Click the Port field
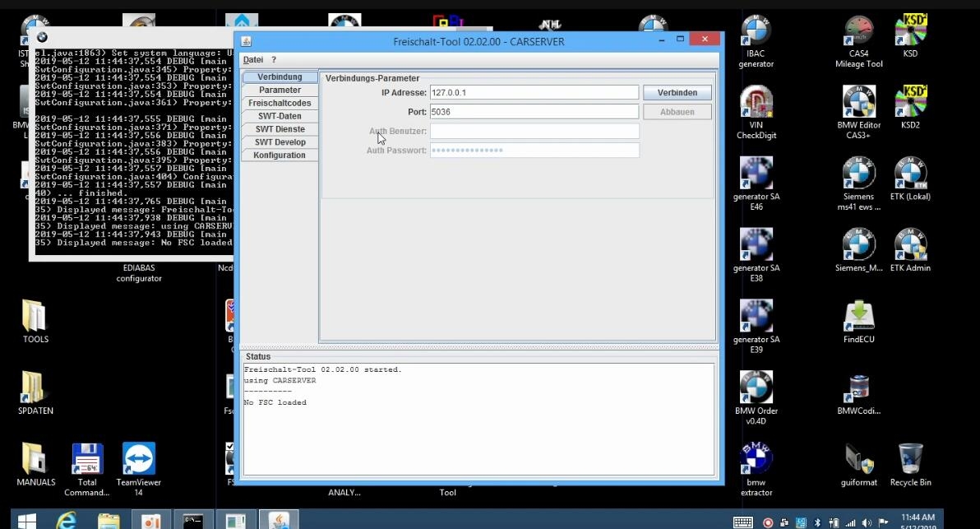The height and width of the screenshot is (529, 980). point(534,111)
